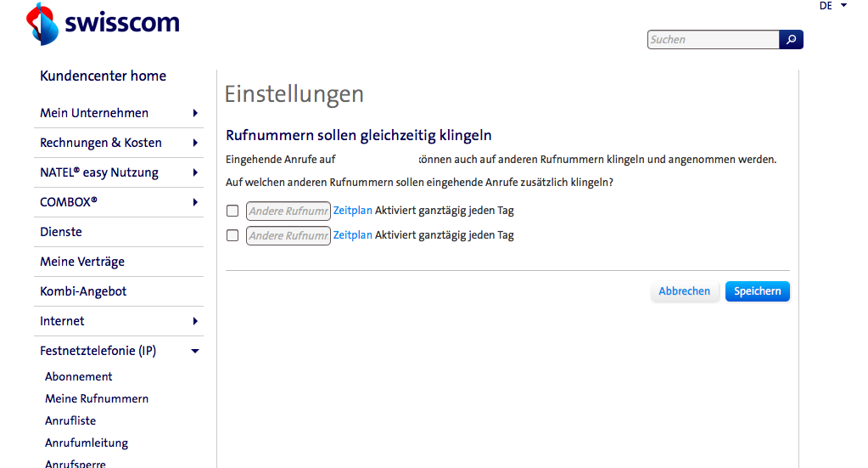The width and height of the screenshot is (868, 468).
Task: Click the Swisscom logo
Action: 104,24
